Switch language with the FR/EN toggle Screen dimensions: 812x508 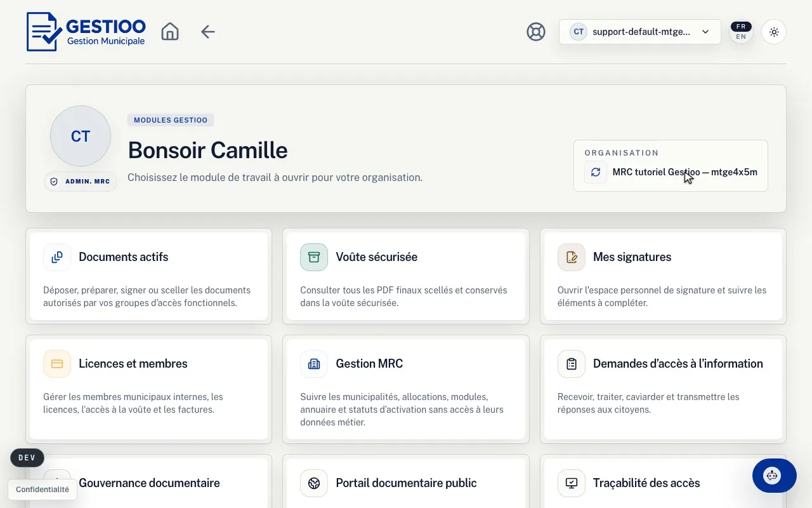741,32
